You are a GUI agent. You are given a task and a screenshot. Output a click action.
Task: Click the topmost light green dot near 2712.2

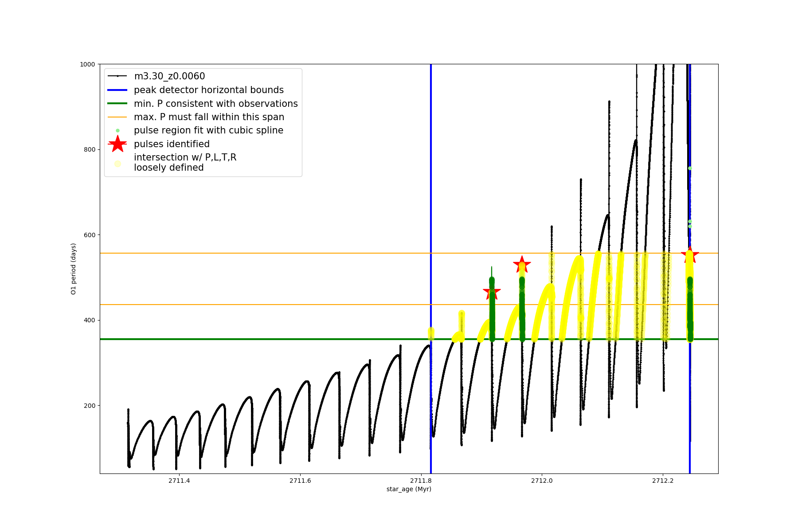pyautogui.click(x=690, y=168)
